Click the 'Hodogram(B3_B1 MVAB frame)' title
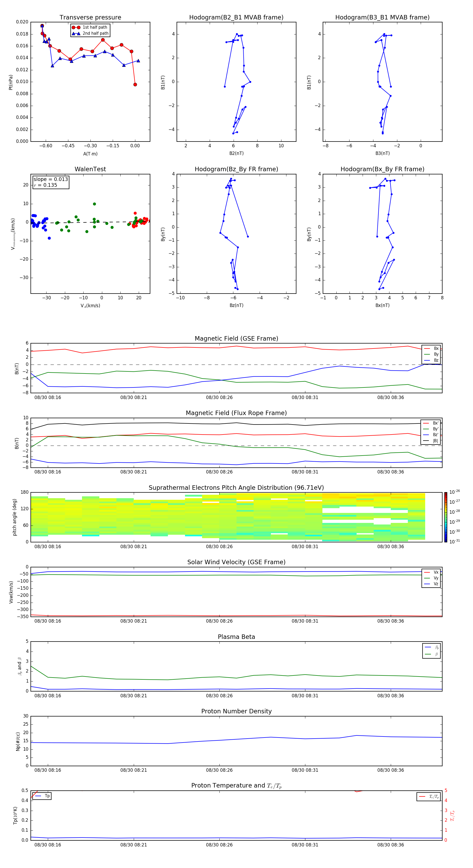 (382, 18)
